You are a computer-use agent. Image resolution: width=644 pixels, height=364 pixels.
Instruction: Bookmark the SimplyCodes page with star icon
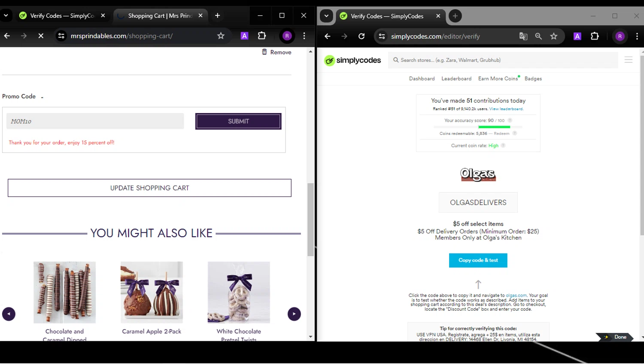coord(554,37)
